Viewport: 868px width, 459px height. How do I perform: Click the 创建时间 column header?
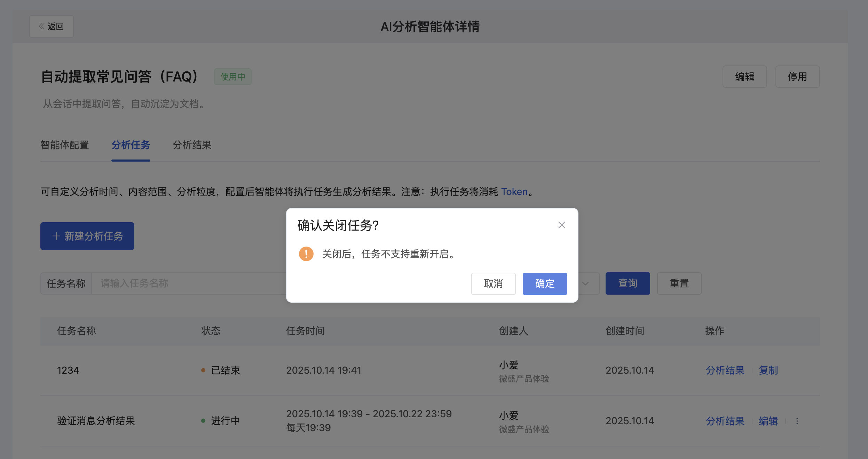point(625,331)
